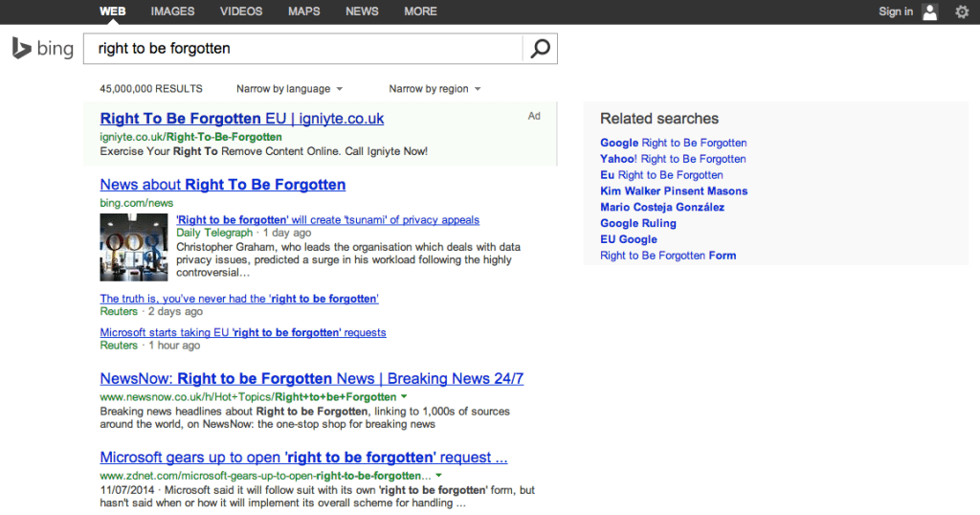Image resolution: width=980 pixels, height=515 pixels.
Task: Click the Google office news thumbnail
Action: (x=134, y=248)
